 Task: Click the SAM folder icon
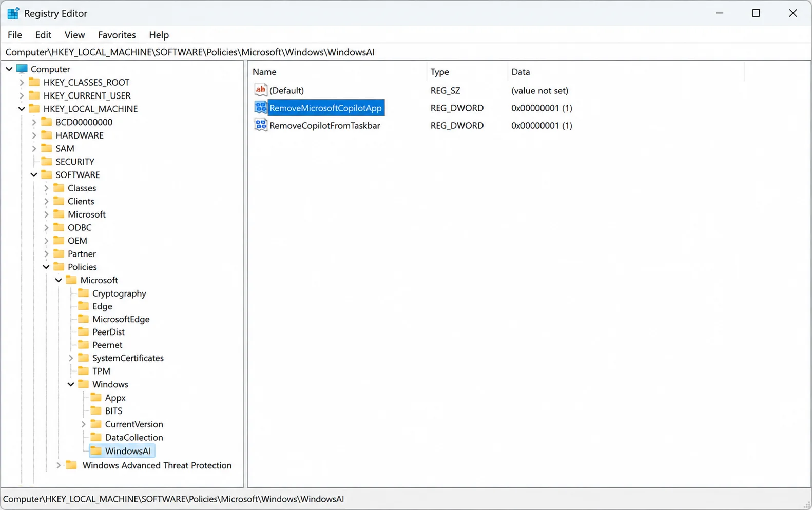point(47,148)
